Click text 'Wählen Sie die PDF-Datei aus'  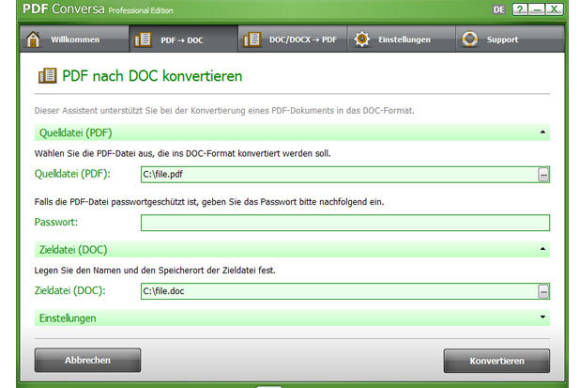click(94, 153)
